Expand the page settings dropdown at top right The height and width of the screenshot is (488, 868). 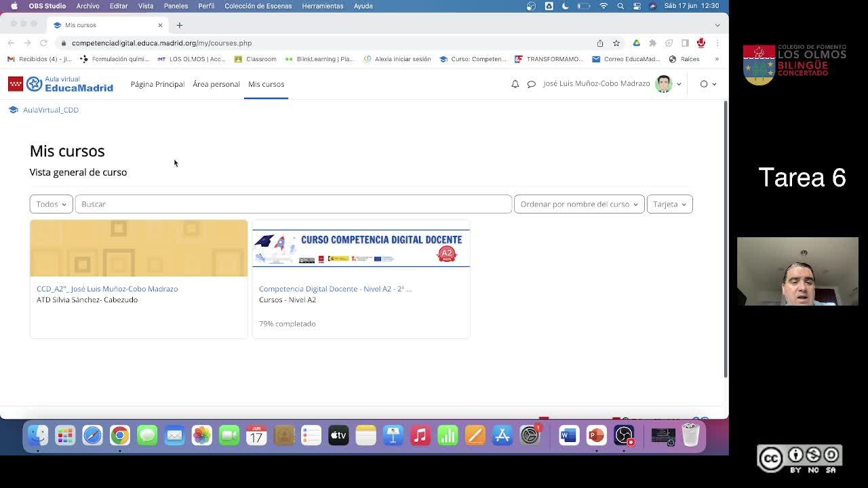tap(708, 84)
